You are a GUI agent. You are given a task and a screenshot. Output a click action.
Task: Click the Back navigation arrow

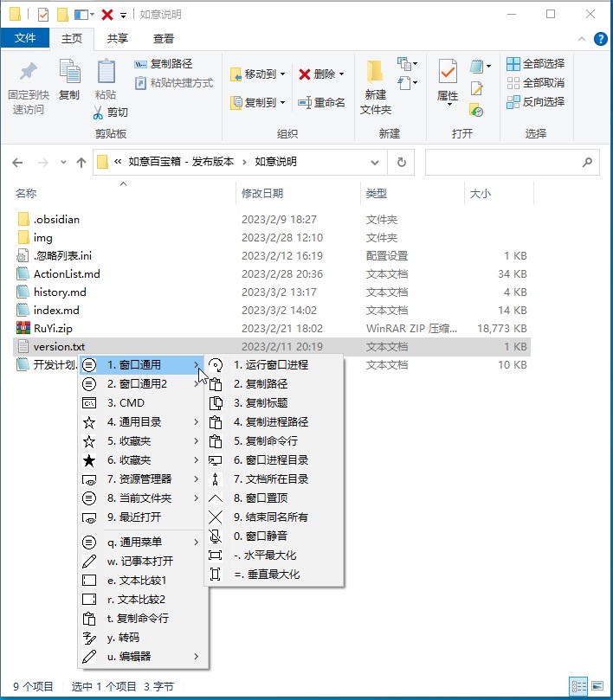coord(17,163)
